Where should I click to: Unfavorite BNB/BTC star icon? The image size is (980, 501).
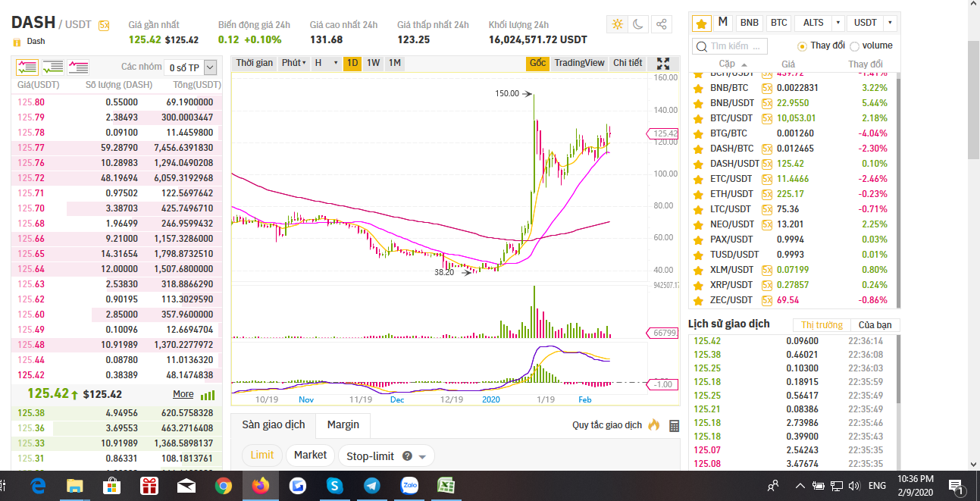click(x=699, y=88)
